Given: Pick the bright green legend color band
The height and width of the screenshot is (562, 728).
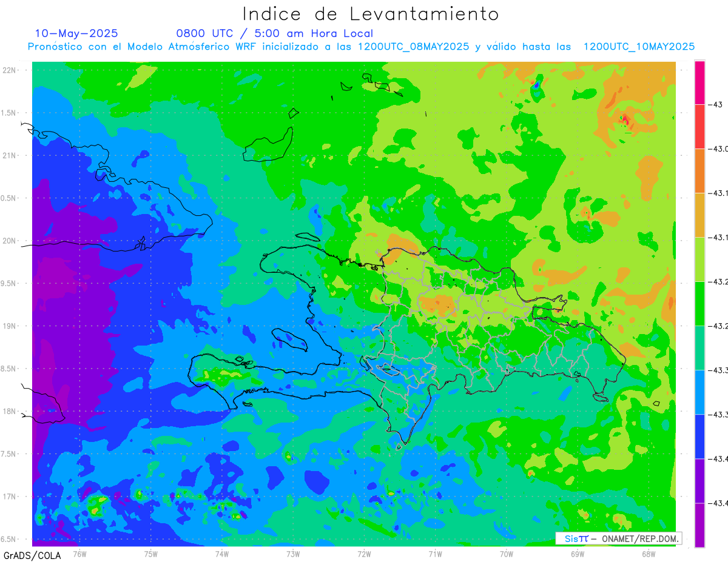Looking at the screenshot, I should [x=699, y=304].
